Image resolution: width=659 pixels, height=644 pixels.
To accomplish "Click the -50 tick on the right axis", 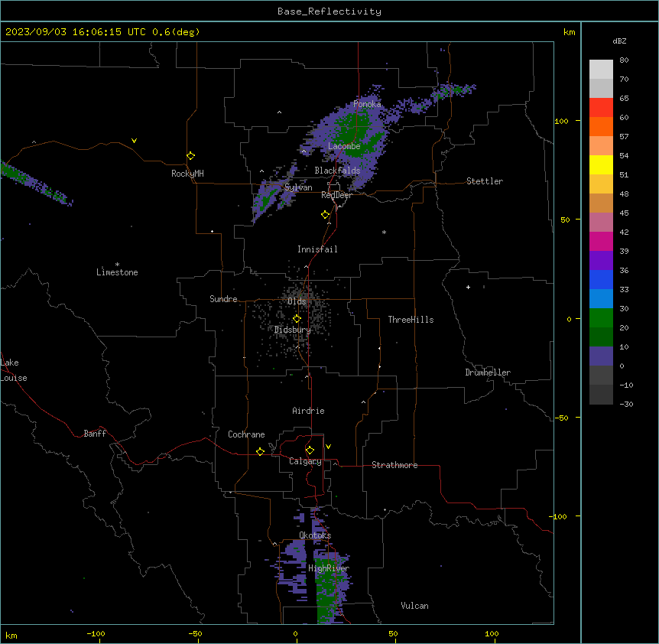I will 561,418.
